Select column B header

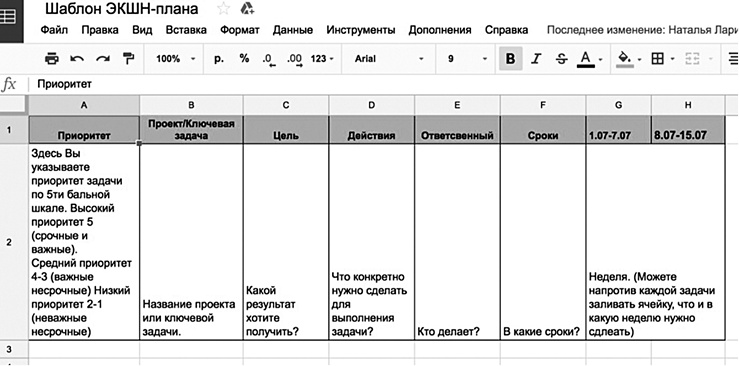191,106
